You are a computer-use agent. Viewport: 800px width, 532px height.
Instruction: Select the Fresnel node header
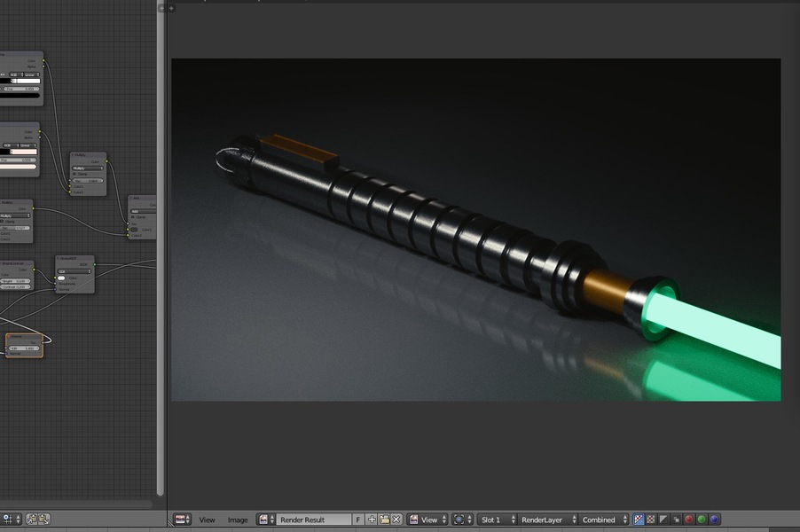pos(24,336)
